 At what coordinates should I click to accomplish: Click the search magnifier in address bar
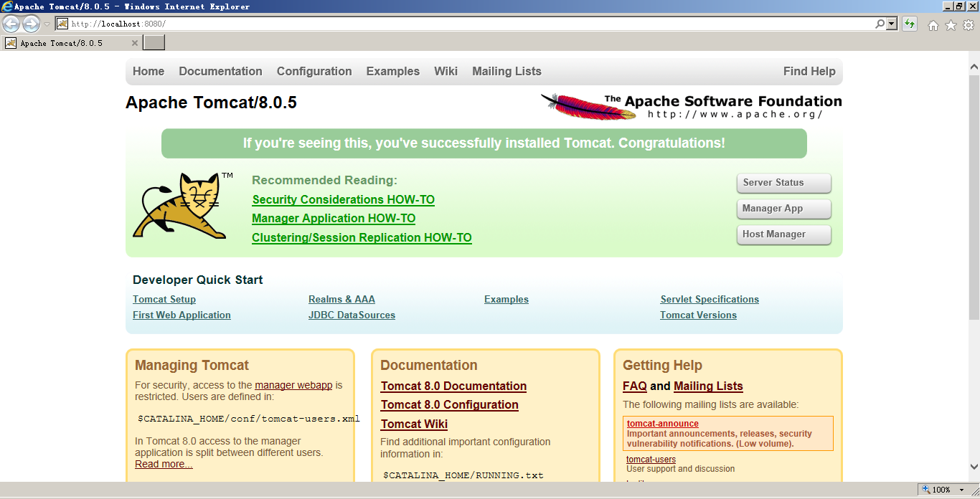(x=880, y=24)
